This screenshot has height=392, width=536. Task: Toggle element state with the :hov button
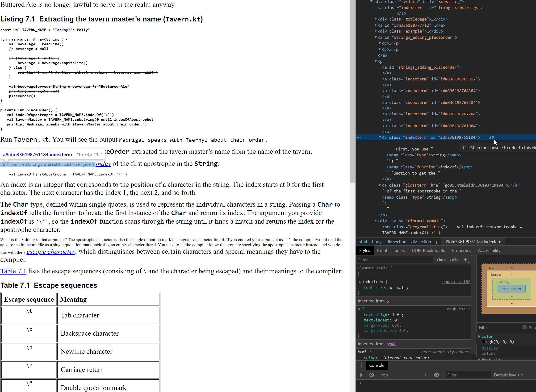441,260
